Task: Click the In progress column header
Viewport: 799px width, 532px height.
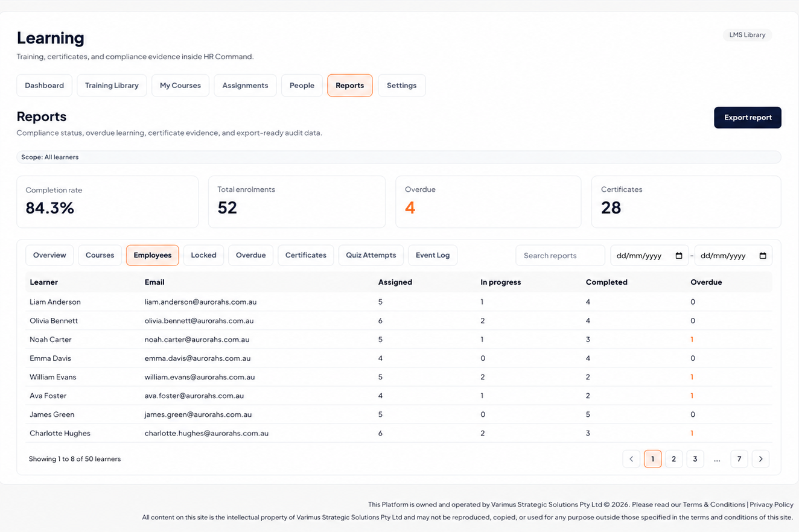Action: point(501,282)
